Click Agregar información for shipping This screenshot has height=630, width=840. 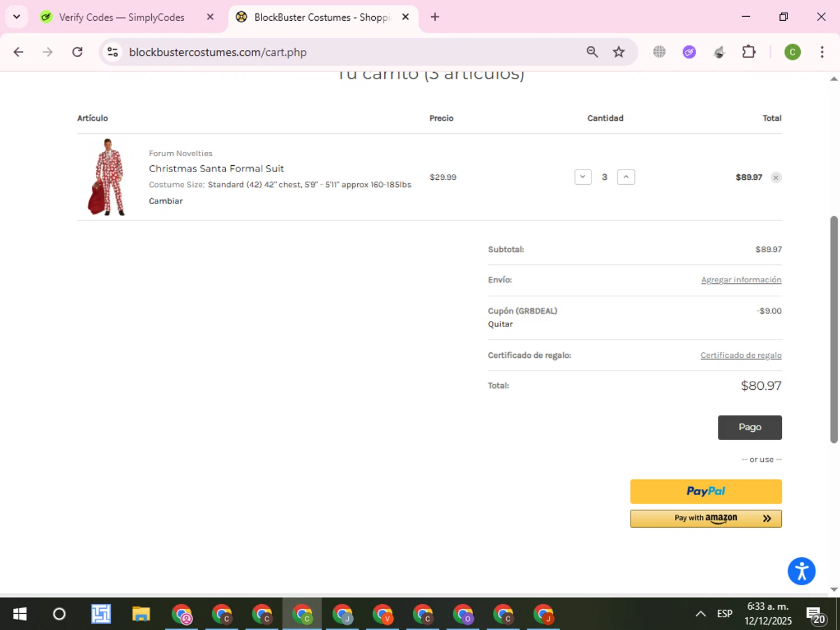[x=741, y=280]
